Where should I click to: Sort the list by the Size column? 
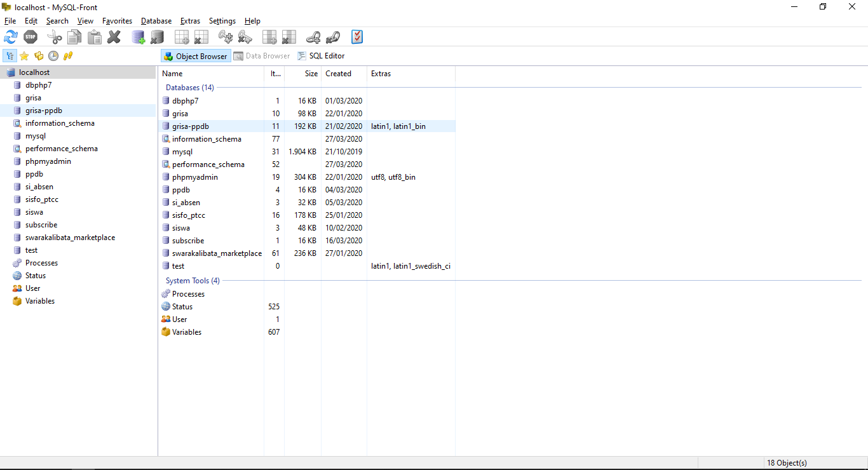tap(311, 74)
